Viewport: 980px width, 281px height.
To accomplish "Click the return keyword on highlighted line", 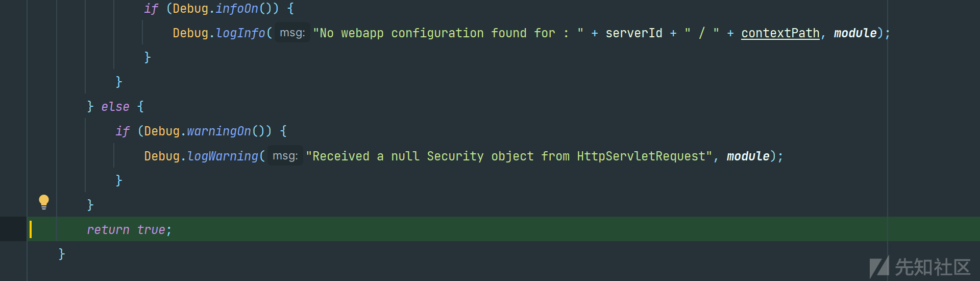I will [x=108, y=230].
